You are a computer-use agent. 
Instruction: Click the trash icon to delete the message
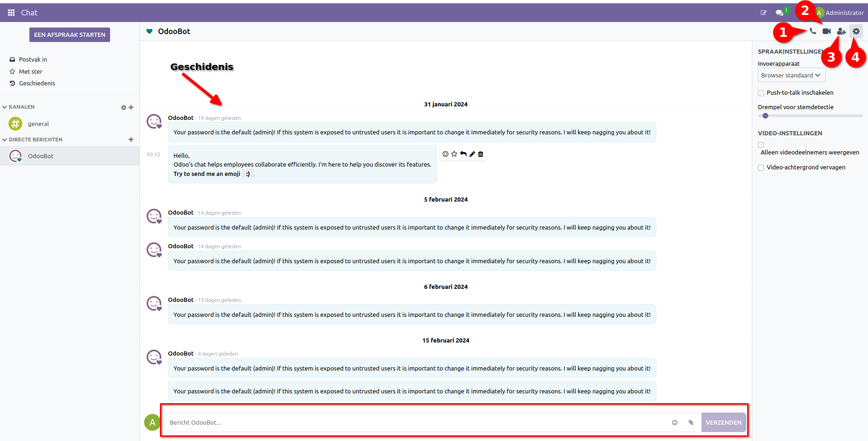tap(480, 154)
